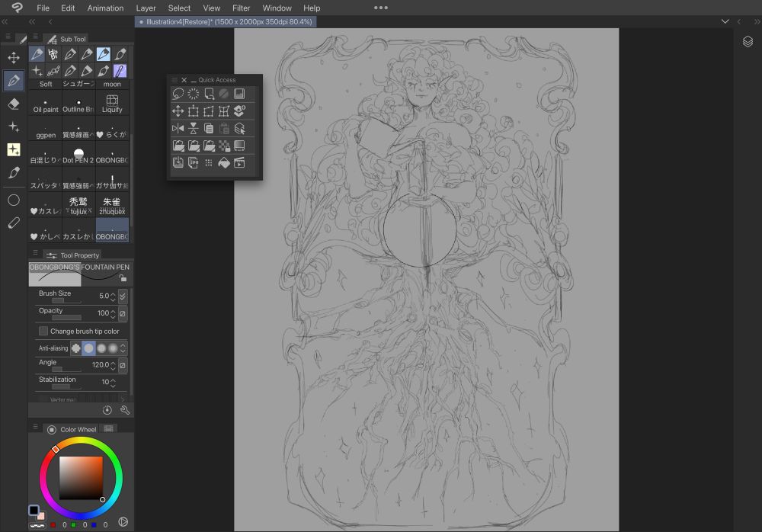Click the Scale/Rotate transform icon in Quick Access

(194, 111)
